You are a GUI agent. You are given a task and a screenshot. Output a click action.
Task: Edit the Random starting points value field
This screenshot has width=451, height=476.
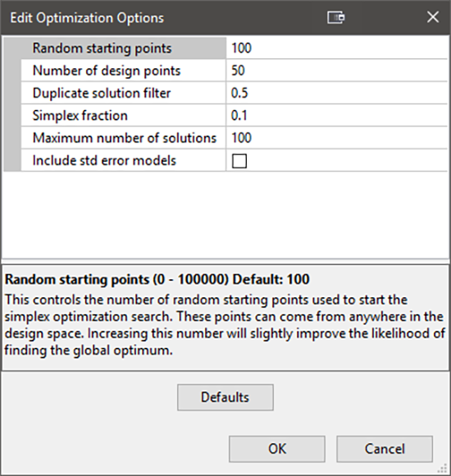337,48
